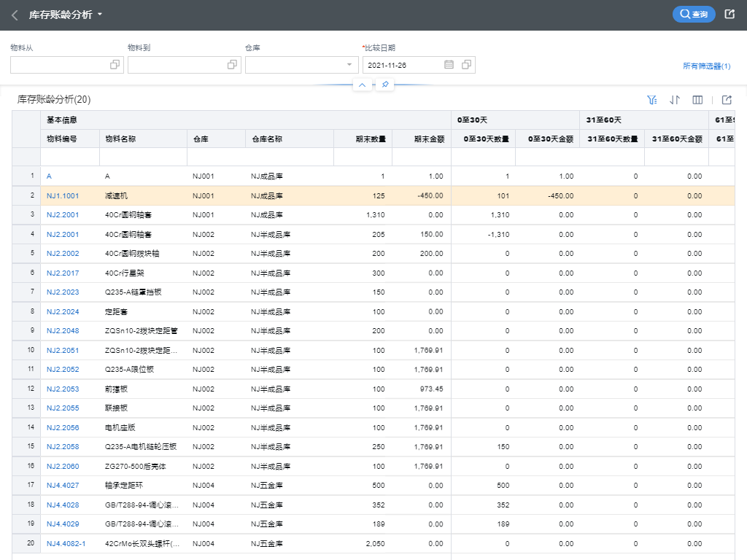Click the 期末金额 column header
This screenshot has width=747, height=560.
[x=421, y=139]
